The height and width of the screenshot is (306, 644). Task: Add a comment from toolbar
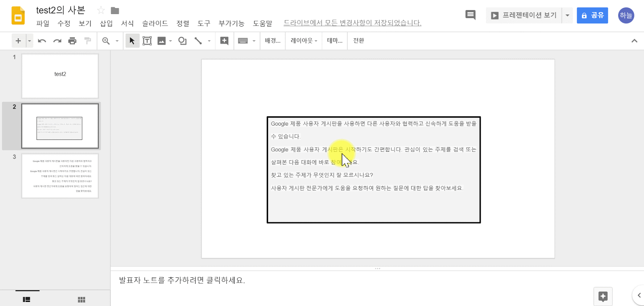pos(224,41)
